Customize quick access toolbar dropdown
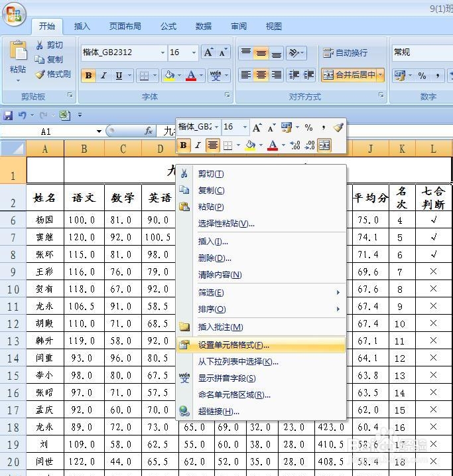The image size is (453, 476). pos(80,115)
